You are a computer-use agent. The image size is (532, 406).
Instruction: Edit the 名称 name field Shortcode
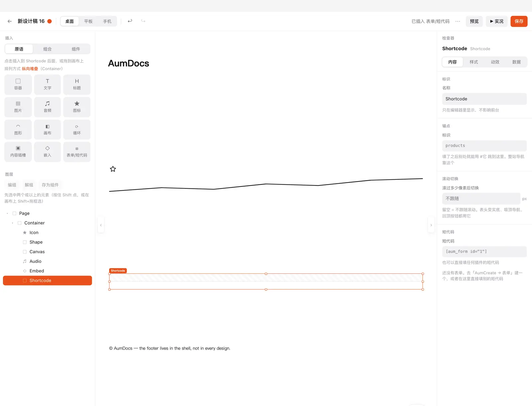484,99
